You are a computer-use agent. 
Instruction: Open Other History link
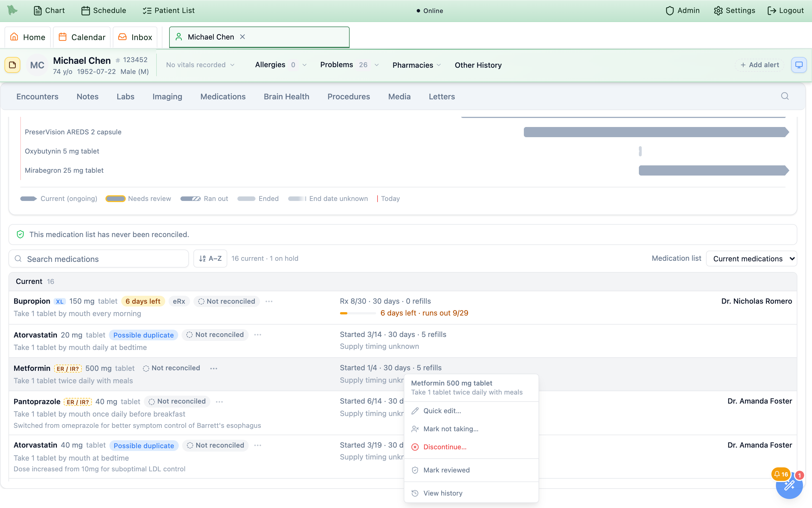(478, 65)
